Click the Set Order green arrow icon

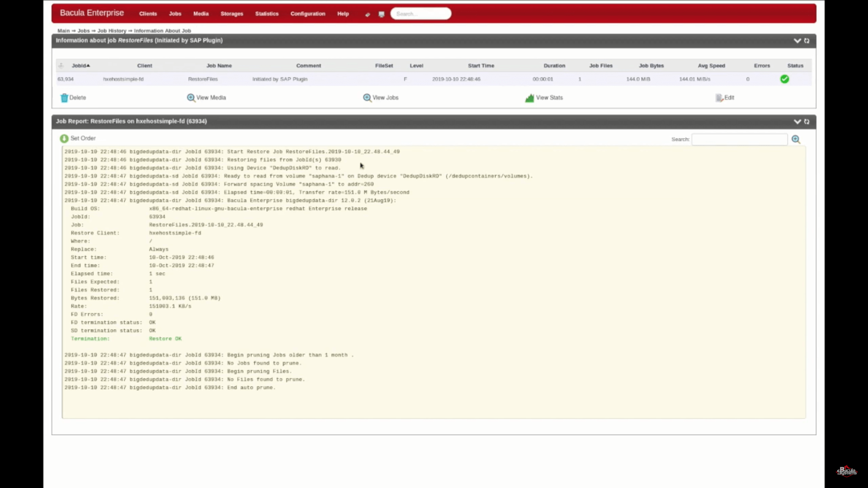pyautogui.click(x=64, y=138)
